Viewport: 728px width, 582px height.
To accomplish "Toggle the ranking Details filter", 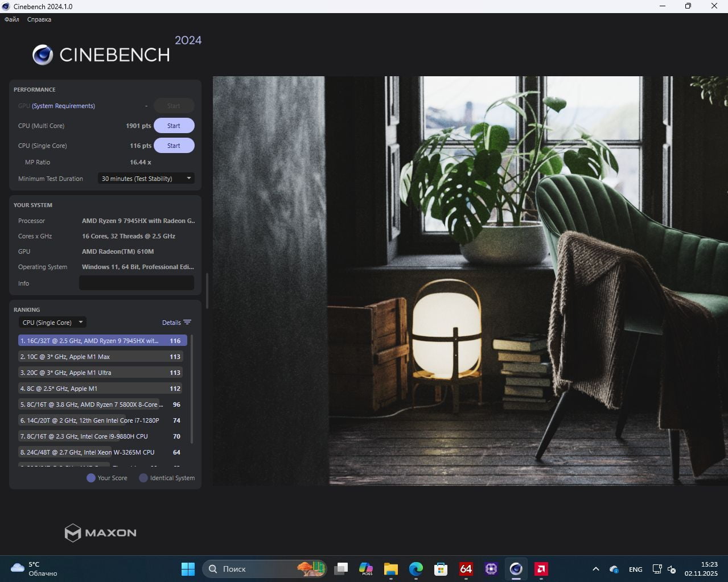I will click(x=176, y=323).
